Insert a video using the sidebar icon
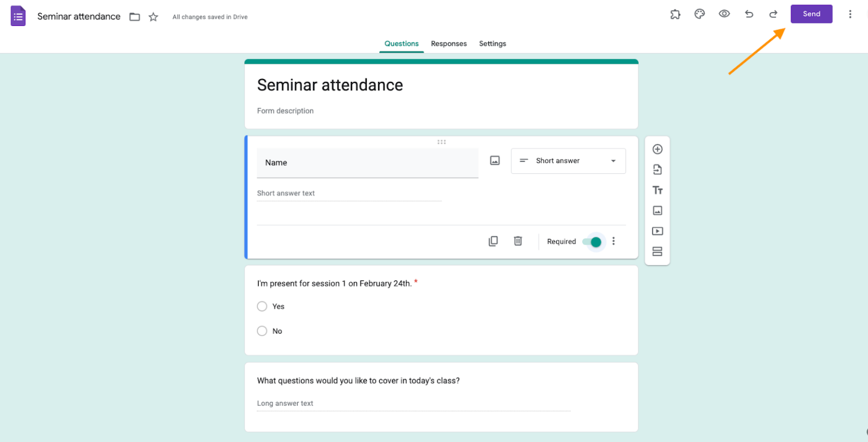The image size is (868, 442). [x=658, y=231]
